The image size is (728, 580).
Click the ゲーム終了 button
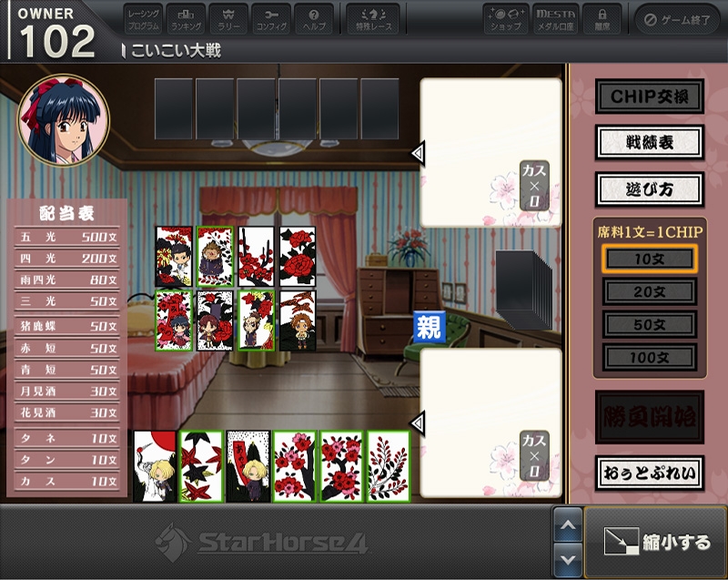pyautogui.click(x=677, y=19)
